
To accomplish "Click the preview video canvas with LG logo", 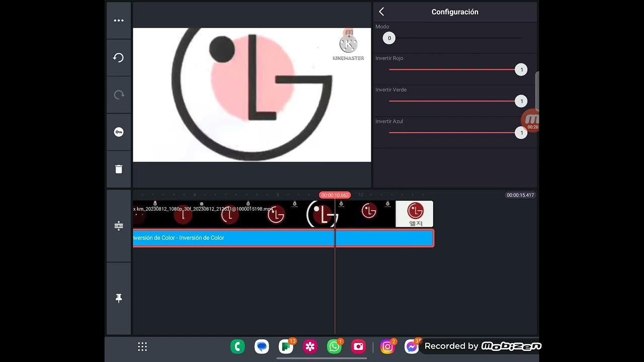I will pos(252,95).
